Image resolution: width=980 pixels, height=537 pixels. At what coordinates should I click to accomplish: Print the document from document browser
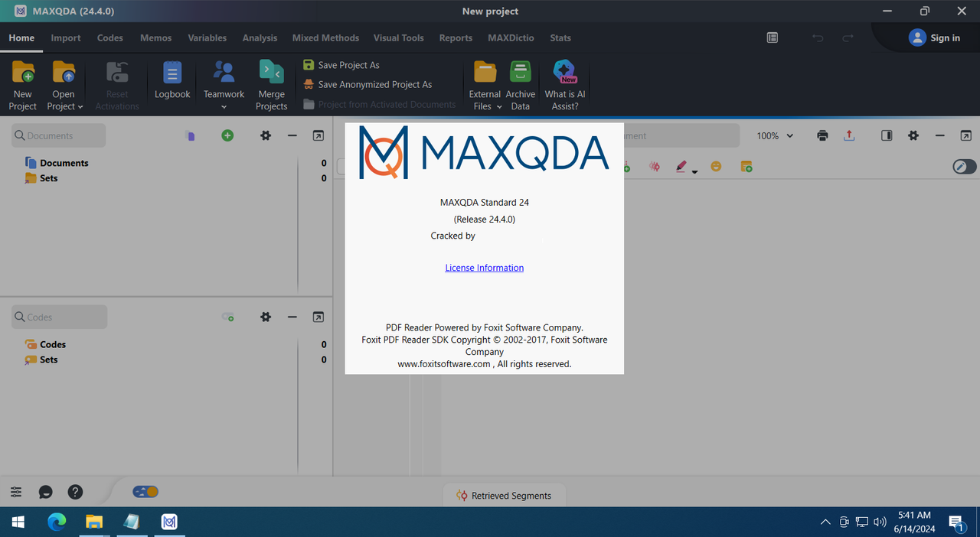click(x=822, y=135)
